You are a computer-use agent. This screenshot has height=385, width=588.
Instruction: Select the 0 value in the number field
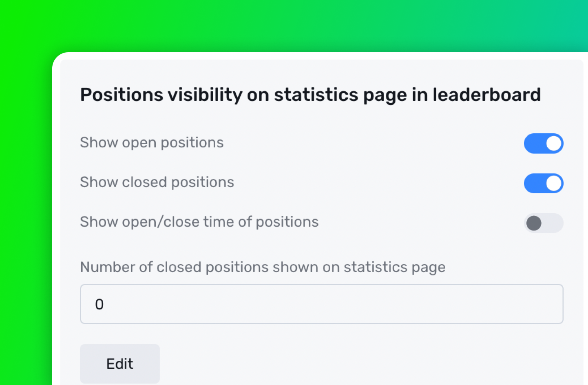pos(99,304)
